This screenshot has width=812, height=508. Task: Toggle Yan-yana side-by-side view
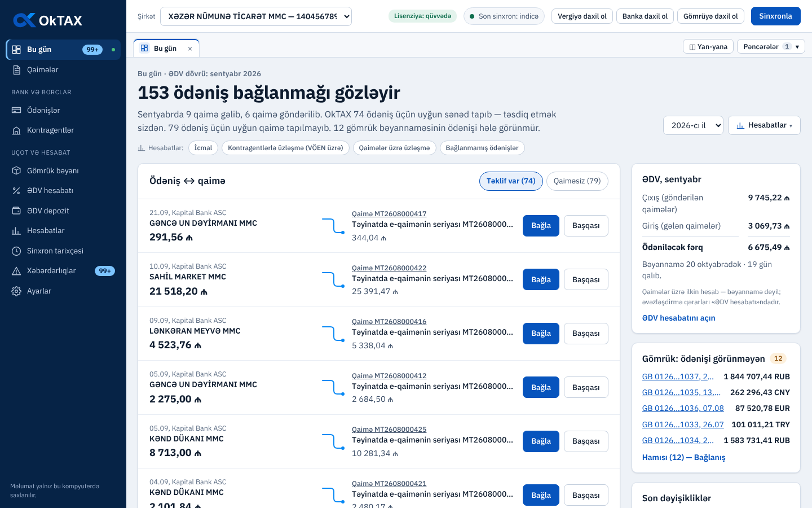708,46
